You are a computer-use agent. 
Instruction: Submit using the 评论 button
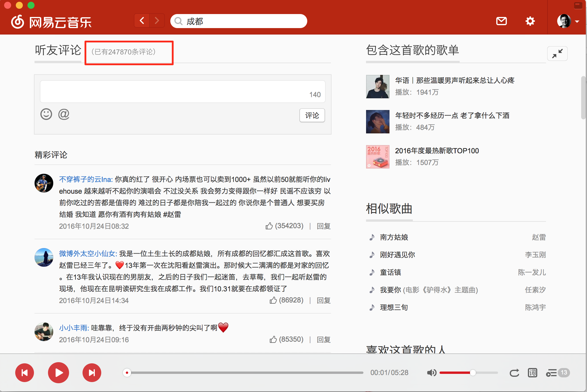click(312, 115)
